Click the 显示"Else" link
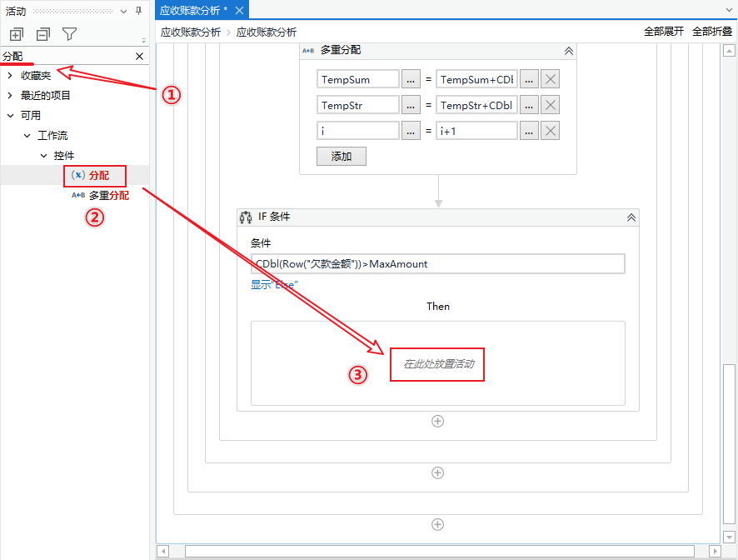This screenshot has height=560, width=738. click(x=274, y=284)
